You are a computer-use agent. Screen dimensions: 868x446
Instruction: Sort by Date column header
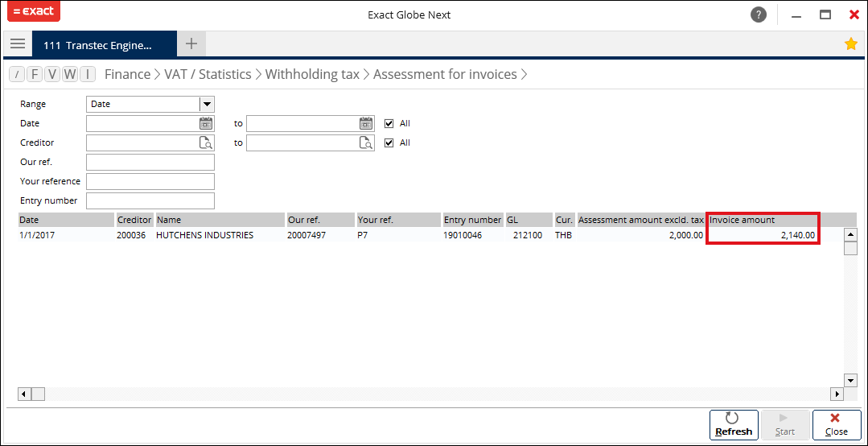(x=66, y=220)
